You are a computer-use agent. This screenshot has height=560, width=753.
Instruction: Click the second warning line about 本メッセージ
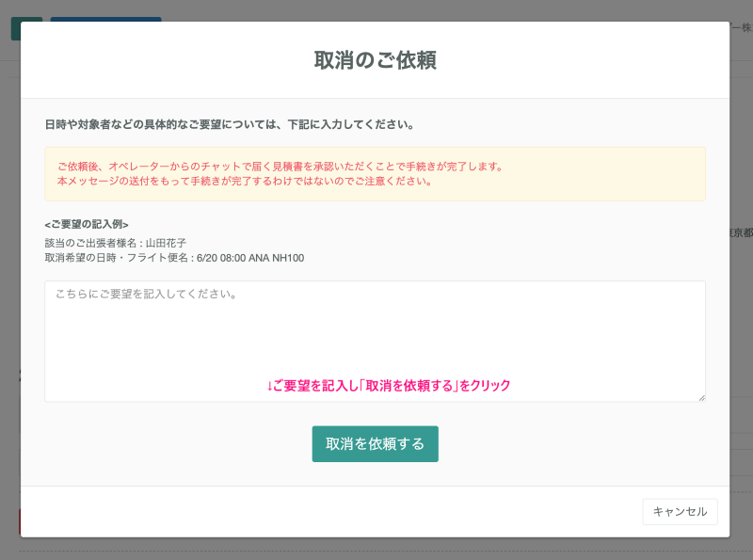coord(245,181)
